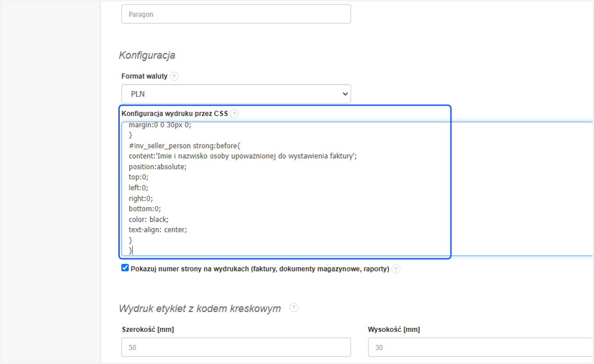The image size is (594, 364).
Task: Click the 'right:0;' line in the CSS box
Action: coord(141,198)
